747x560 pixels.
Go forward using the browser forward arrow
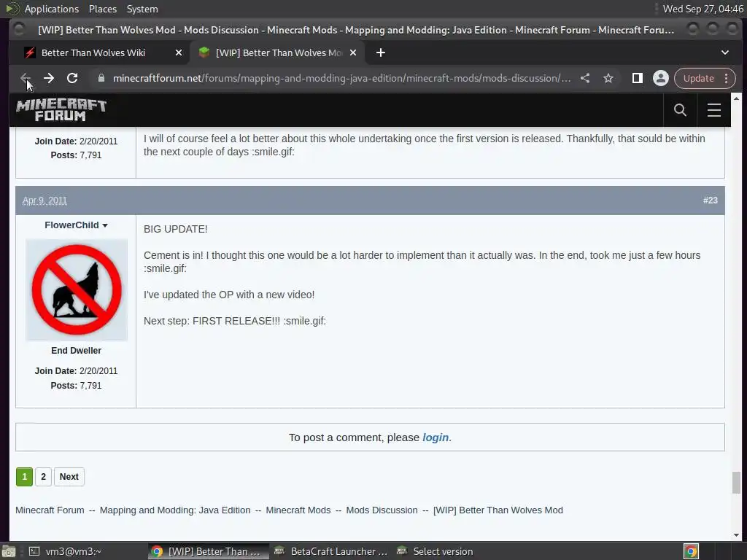(49, 78)
